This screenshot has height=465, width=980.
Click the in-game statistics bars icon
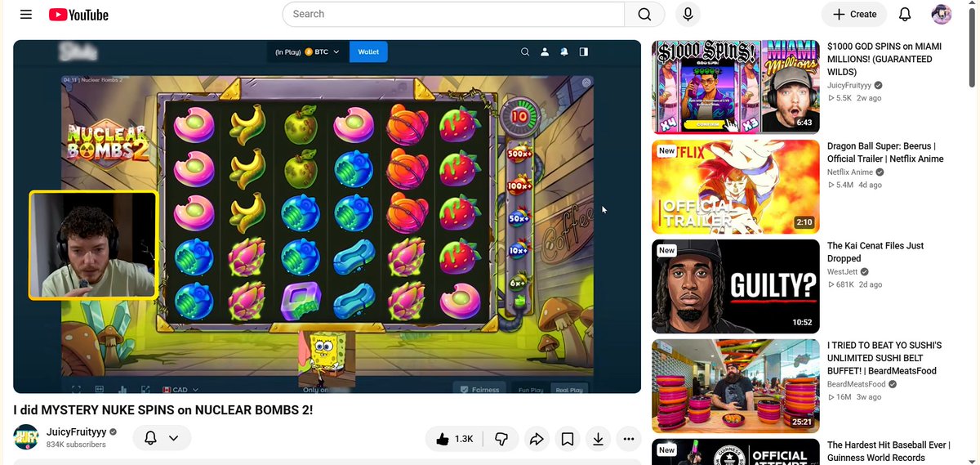coord(122,390)
